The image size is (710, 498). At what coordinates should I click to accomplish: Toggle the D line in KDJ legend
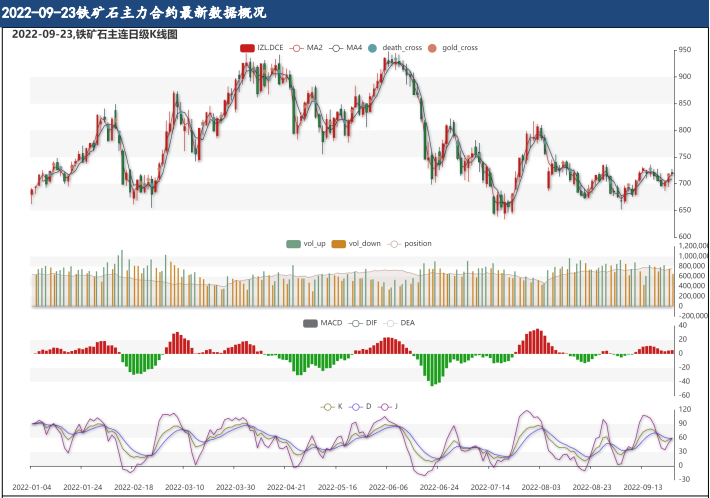point(356,407)
